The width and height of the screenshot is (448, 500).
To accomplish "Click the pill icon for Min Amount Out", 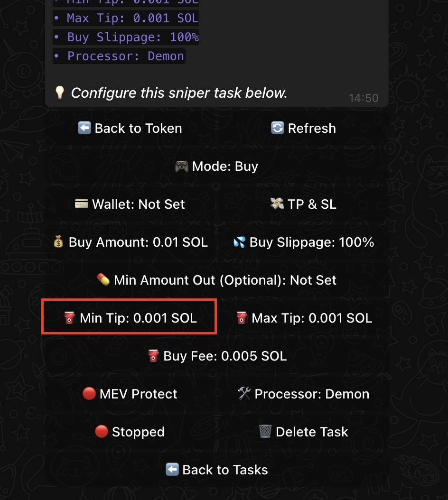I will pyautogui.click(x=103, y=280).
